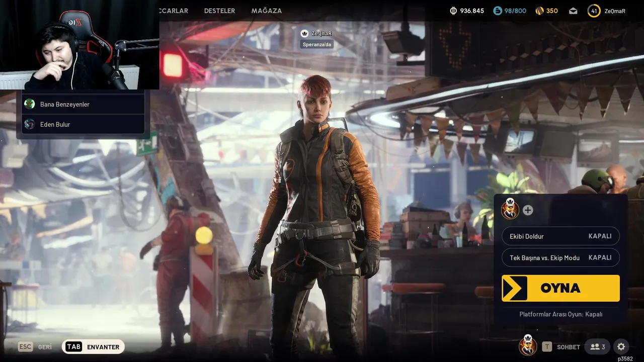Click the 98/800 token count
Screen dimensions: 644x362
[x=515, y=11]
